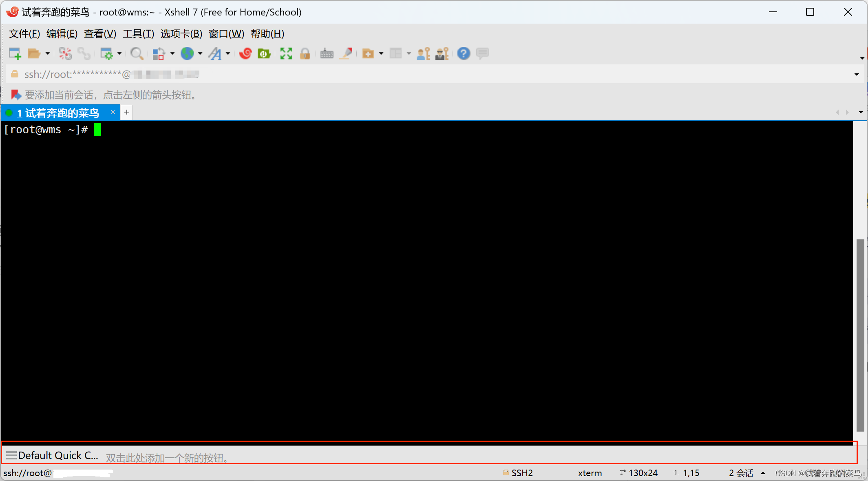The image size is (868, 481).
Task: Toggle full screen mode icon
Action: point(286,53)
